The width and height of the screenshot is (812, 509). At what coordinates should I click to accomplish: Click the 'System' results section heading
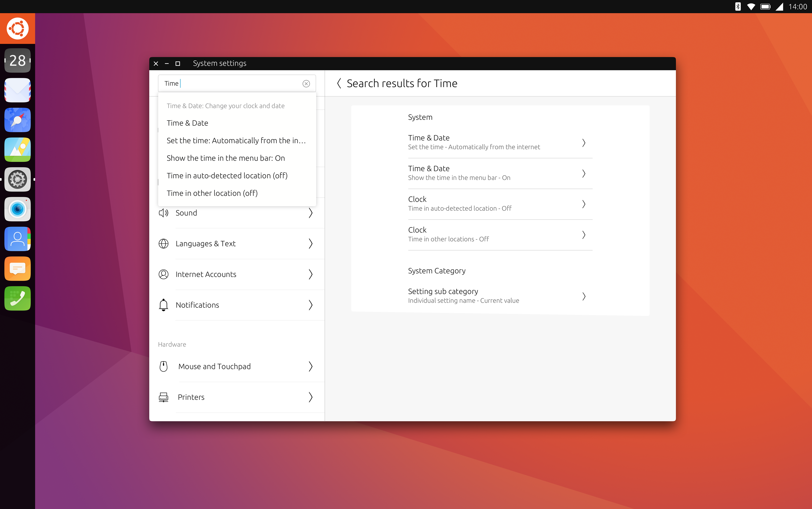420,117
